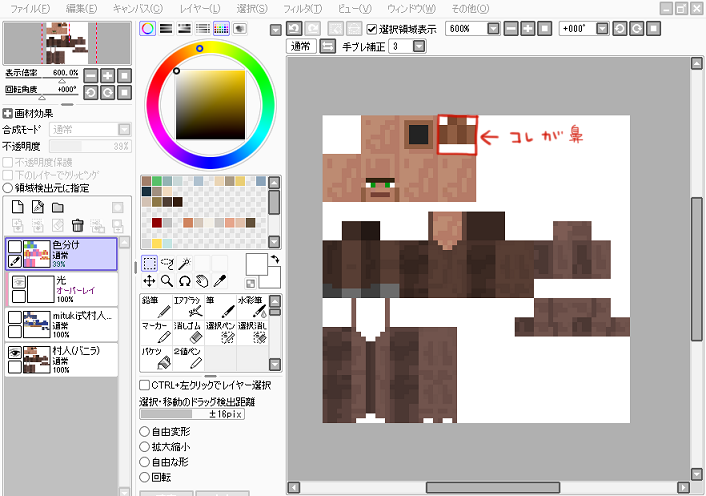Uncheck 選択領域表示 checkbox
The image size is (706, 496).
coord(371,29)
